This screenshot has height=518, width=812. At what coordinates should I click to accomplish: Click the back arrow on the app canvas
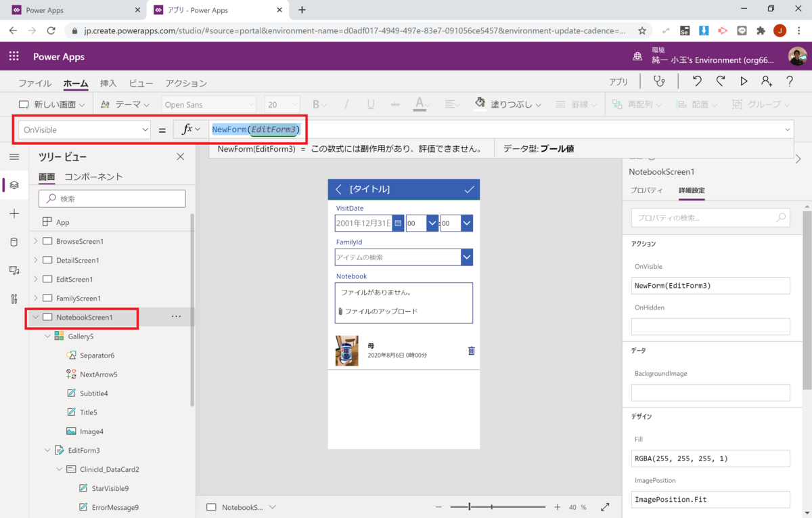click(x=339, y=190)
